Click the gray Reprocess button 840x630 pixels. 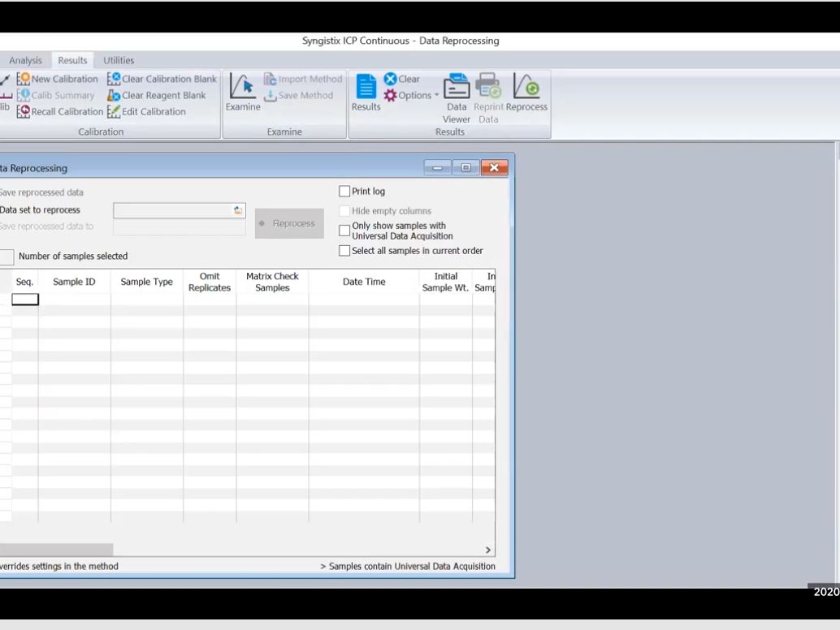[289, 223]
